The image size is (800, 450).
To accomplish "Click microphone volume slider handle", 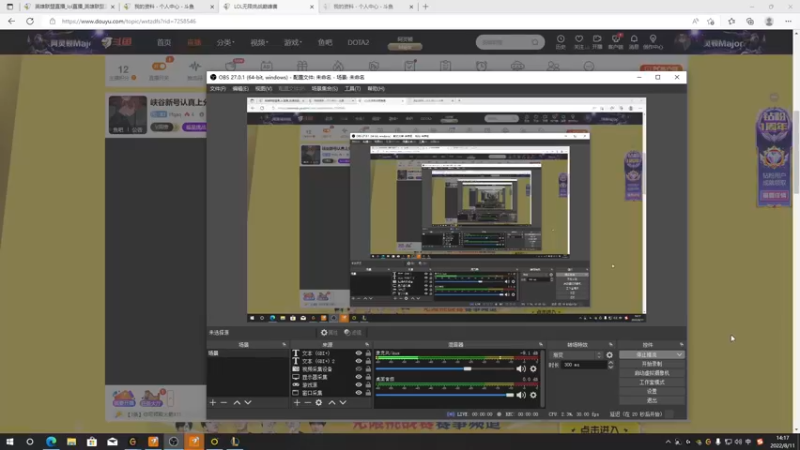I will pos(467,369).
